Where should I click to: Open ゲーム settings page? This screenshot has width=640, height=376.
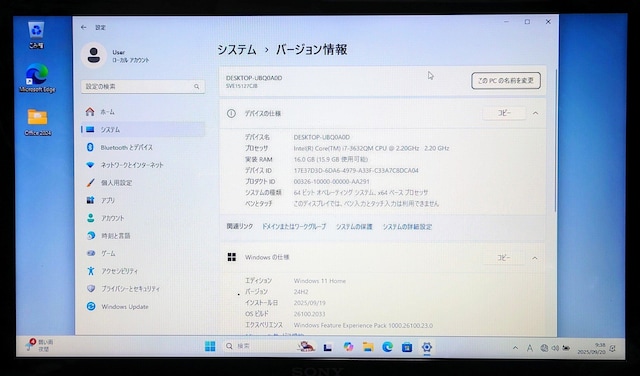tap(143, 253)
